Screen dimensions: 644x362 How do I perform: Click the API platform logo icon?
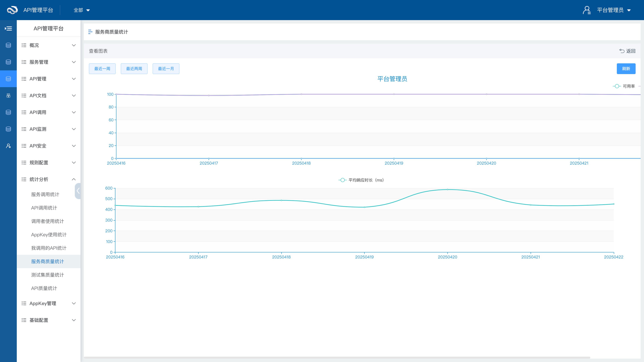(12, 10)
